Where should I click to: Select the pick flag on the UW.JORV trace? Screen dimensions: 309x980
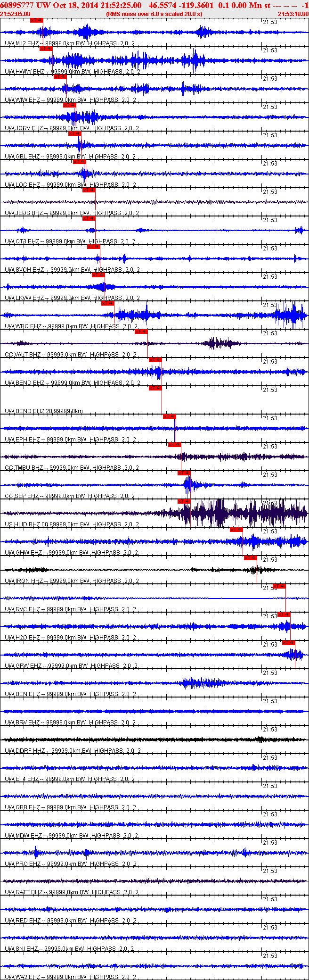coord(69,105)
